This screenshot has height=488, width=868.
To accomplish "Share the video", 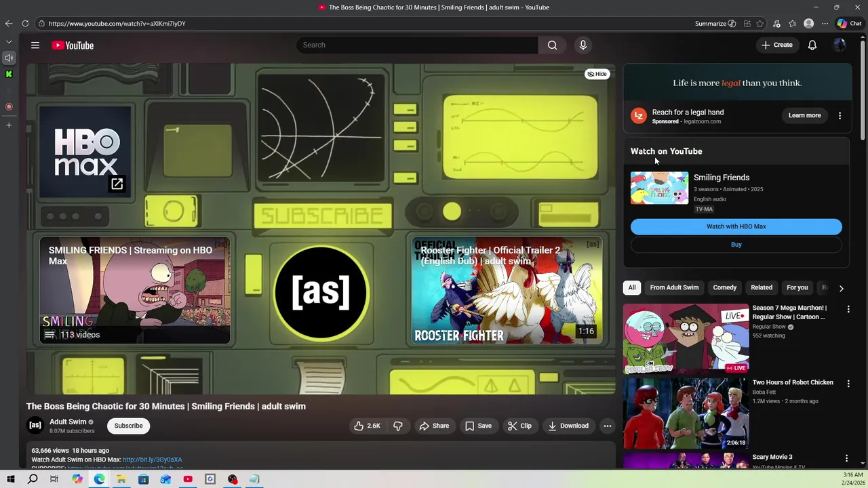I will click(434, 426).
